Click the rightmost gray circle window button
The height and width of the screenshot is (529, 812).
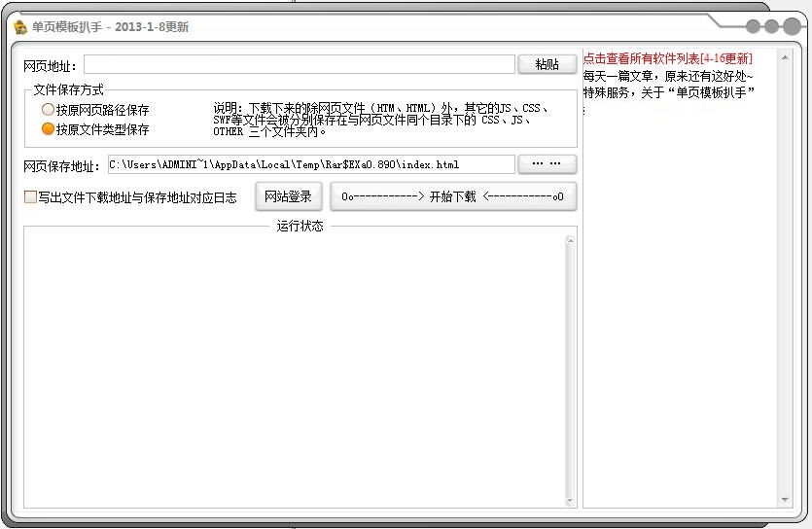point(792,26)
